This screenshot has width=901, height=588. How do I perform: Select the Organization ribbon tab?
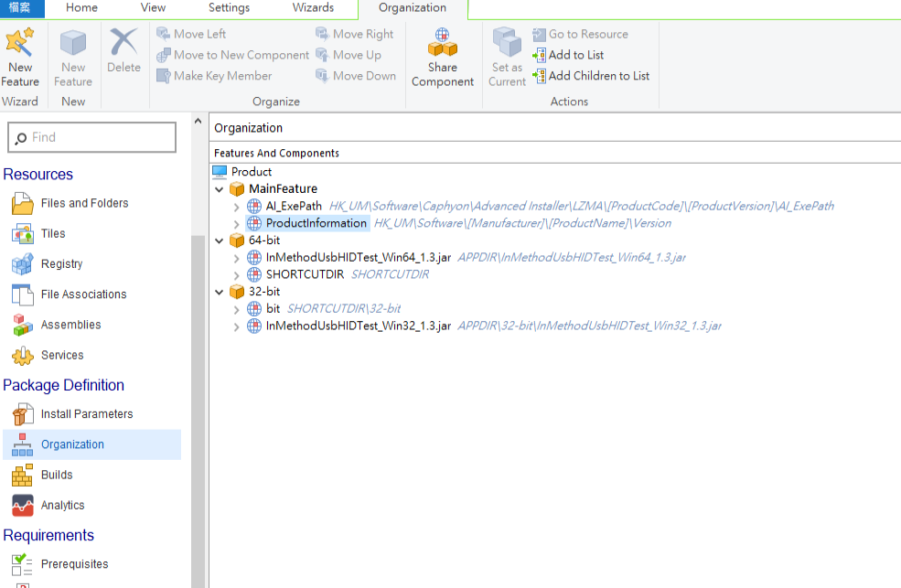click(412, 7)
